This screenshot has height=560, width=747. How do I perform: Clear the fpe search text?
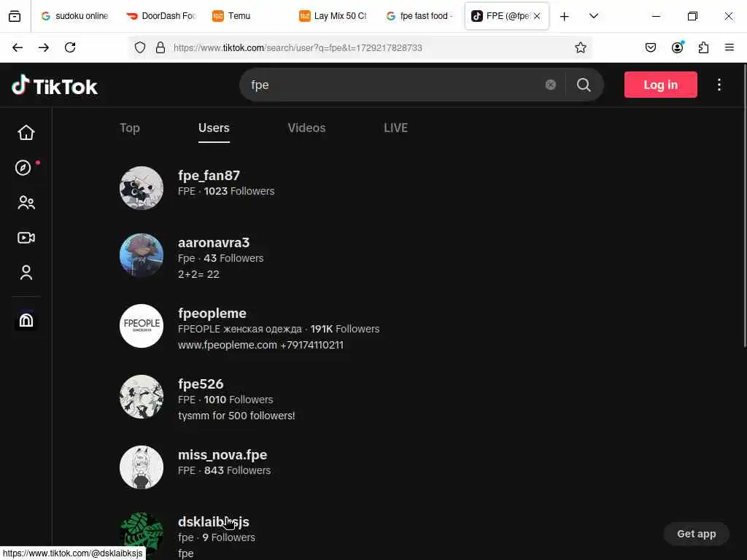[550, 85]
